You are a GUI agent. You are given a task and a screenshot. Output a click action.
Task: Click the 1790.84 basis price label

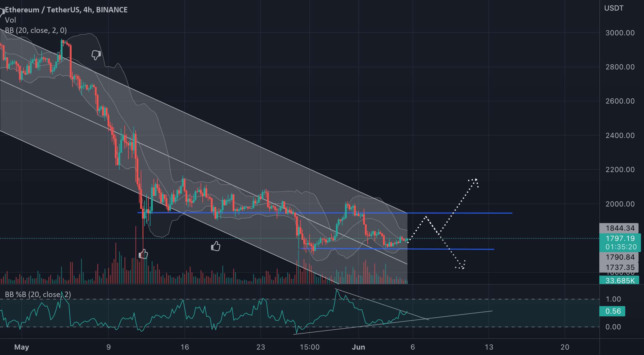(x=619, y=257)
